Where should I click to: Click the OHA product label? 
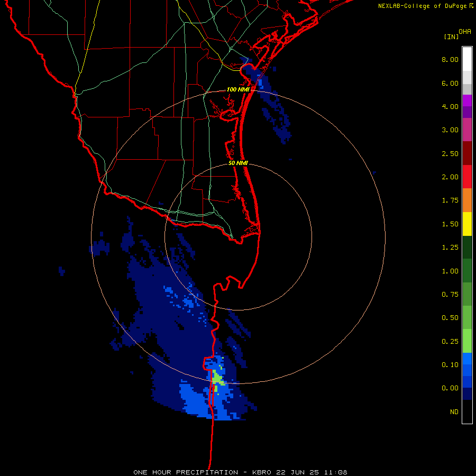click(465, 32)
